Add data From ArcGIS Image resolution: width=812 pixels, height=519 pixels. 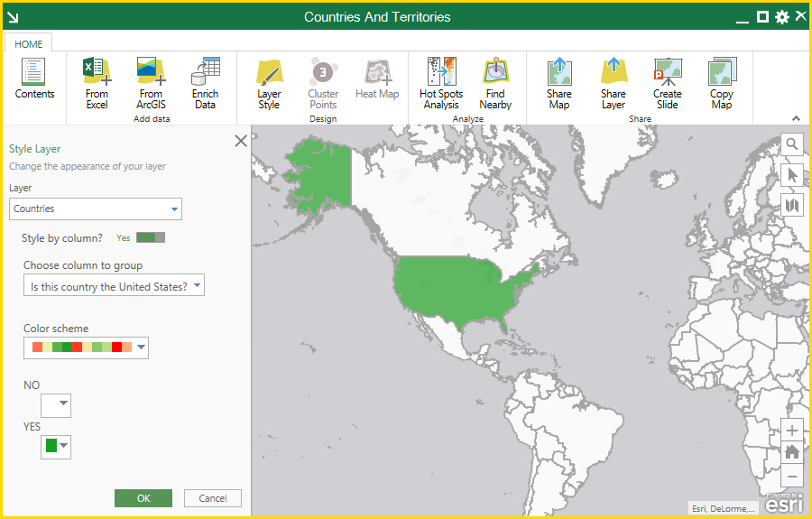coord(151,71)
